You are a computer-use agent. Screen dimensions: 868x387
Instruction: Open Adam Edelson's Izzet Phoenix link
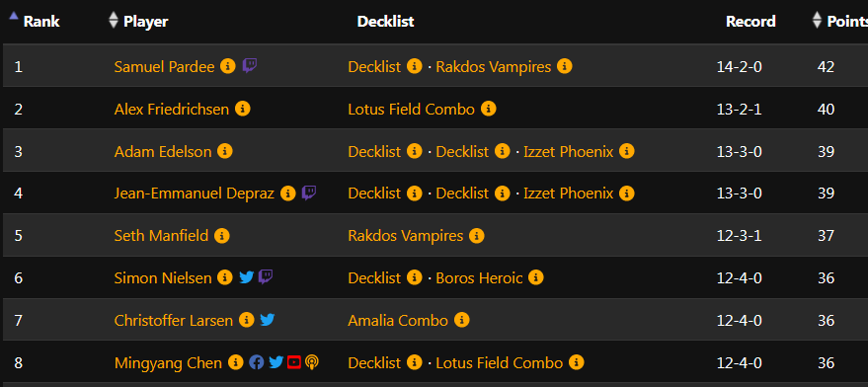pyautogui.click(x=569, y=152)
